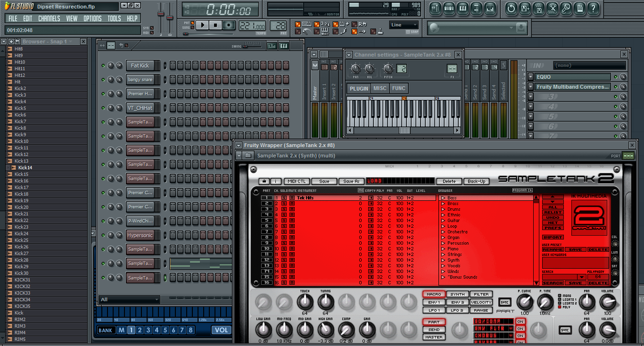The height and width of the screenshot is (346, 644).
Task: Click the record button in transport
Action: tap(229, 25)
